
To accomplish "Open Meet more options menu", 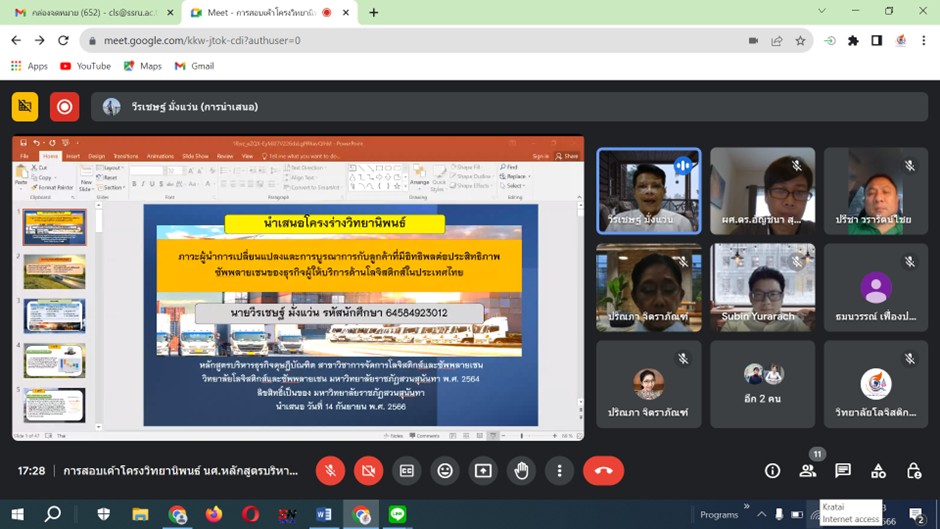I will (x=559, y=471).
